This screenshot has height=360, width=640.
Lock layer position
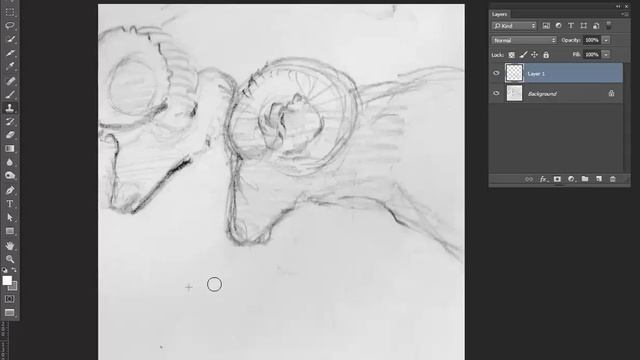(x=535, y=55)
